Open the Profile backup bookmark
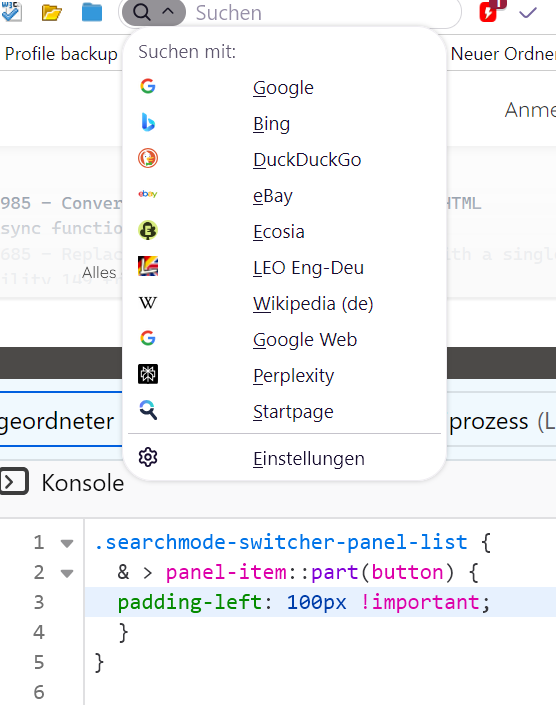 (x=61, y=54)
